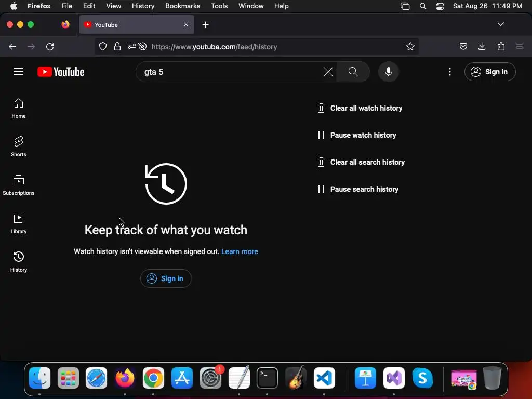Open the three-dot settings menu
Viewport: 532px width, 399px height.
coord(449,72)
